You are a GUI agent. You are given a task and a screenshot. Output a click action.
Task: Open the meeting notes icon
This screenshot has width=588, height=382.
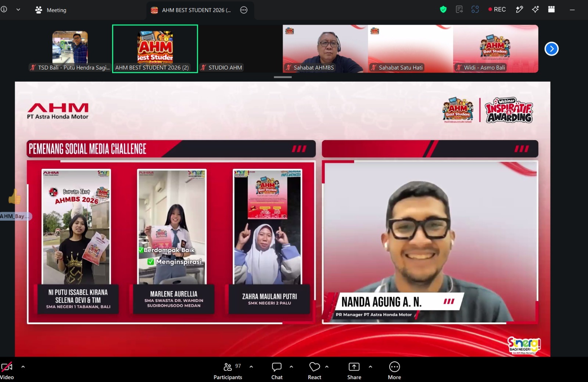tap(459, 10)
